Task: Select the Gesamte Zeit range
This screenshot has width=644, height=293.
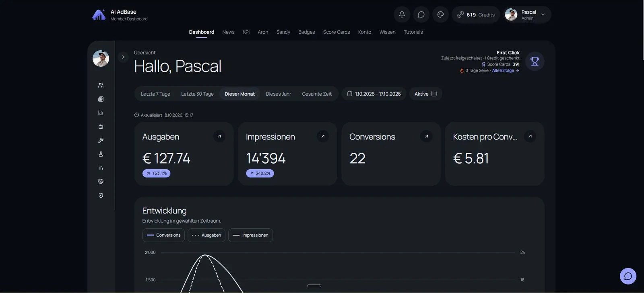Action: 317,94
